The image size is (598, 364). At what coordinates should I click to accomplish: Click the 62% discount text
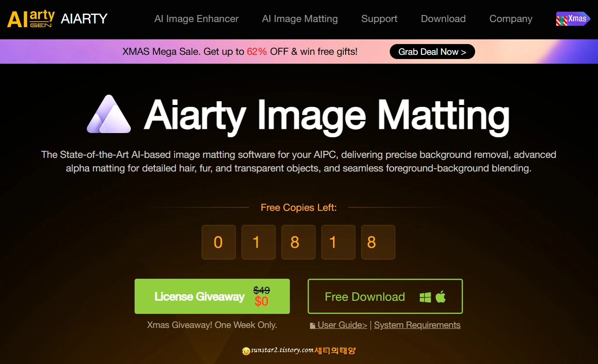pos(257,52)
